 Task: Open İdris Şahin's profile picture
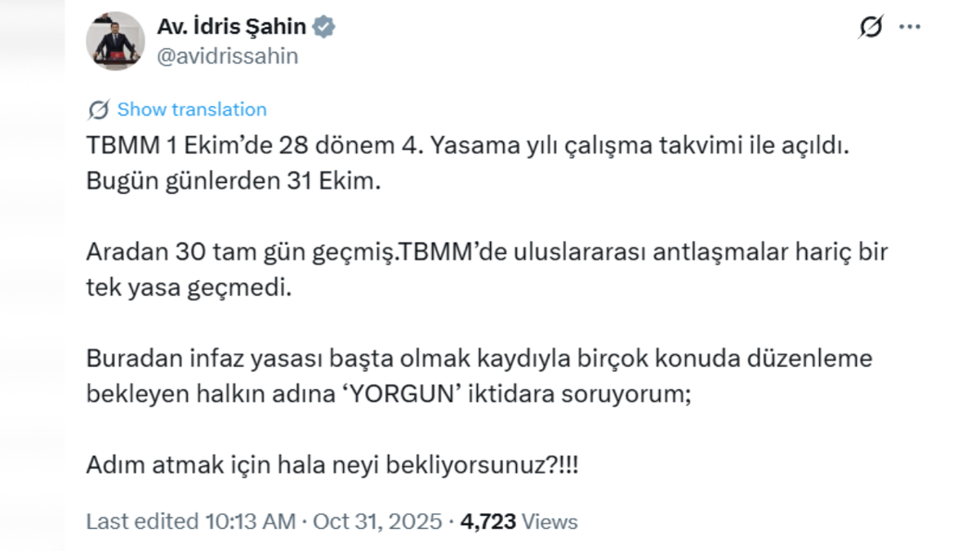[115, 40]
